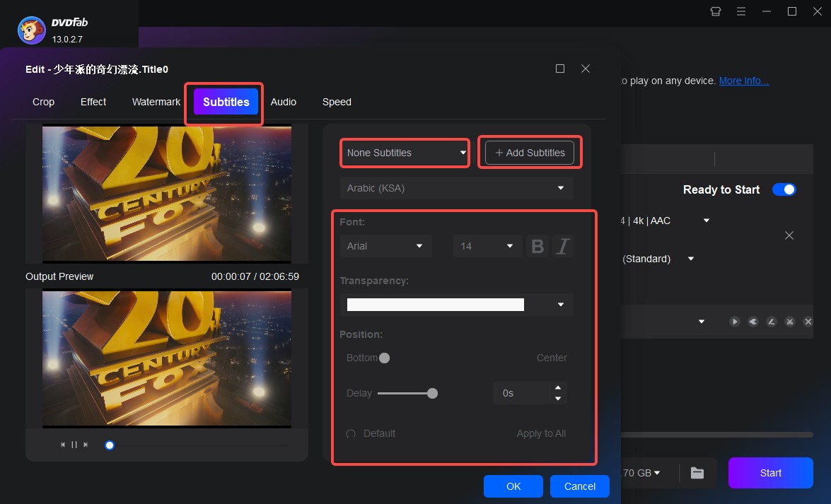The image size is (831, 504).
Task: Play the title in main window
Action: click(735, 321)
